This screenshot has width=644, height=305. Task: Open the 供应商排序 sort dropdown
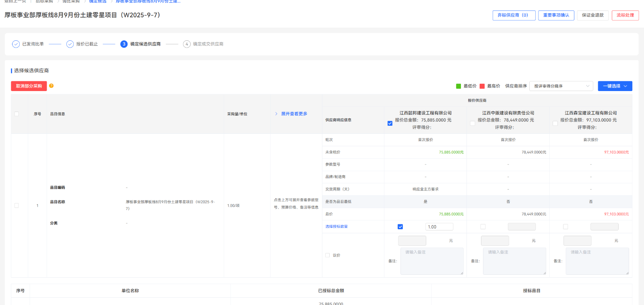561,86
